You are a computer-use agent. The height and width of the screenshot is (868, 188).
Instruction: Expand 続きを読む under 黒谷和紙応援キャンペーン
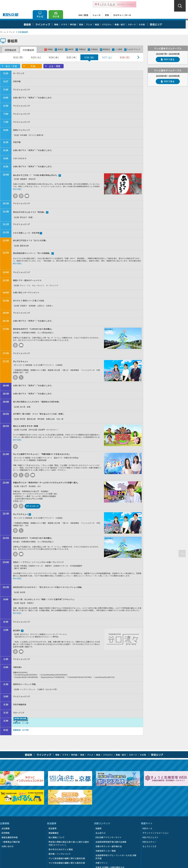point(17,263)
